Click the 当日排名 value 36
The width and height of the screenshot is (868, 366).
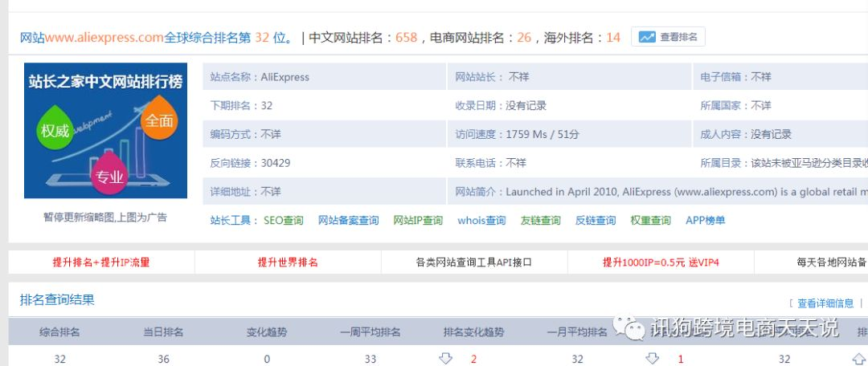tap(163, 359)
